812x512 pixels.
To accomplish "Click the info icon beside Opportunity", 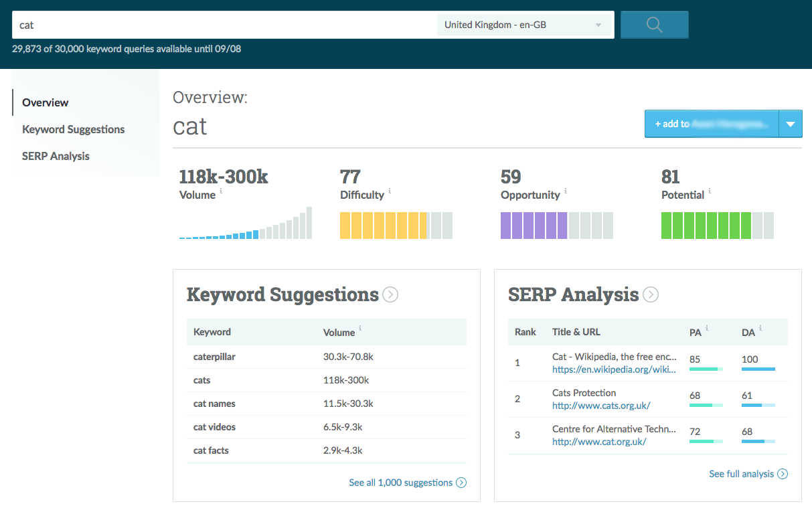I will 565,191.
